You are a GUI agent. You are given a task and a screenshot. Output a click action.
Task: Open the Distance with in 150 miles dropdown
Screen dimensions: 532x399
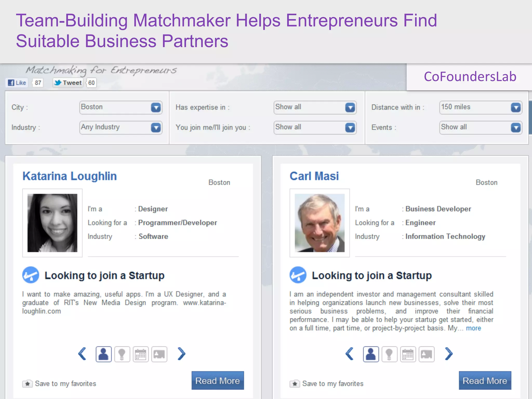pyautogui.click(x=481, y=107)
